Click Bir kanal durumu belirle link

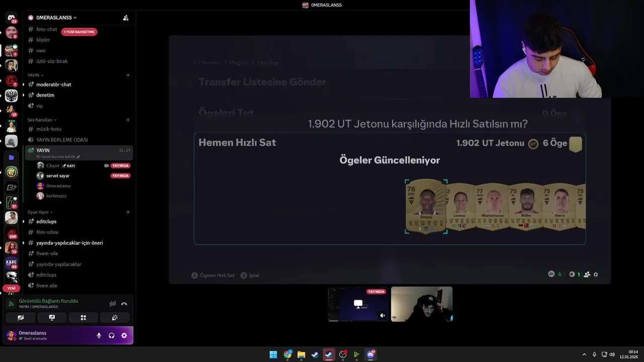[58, 156]
